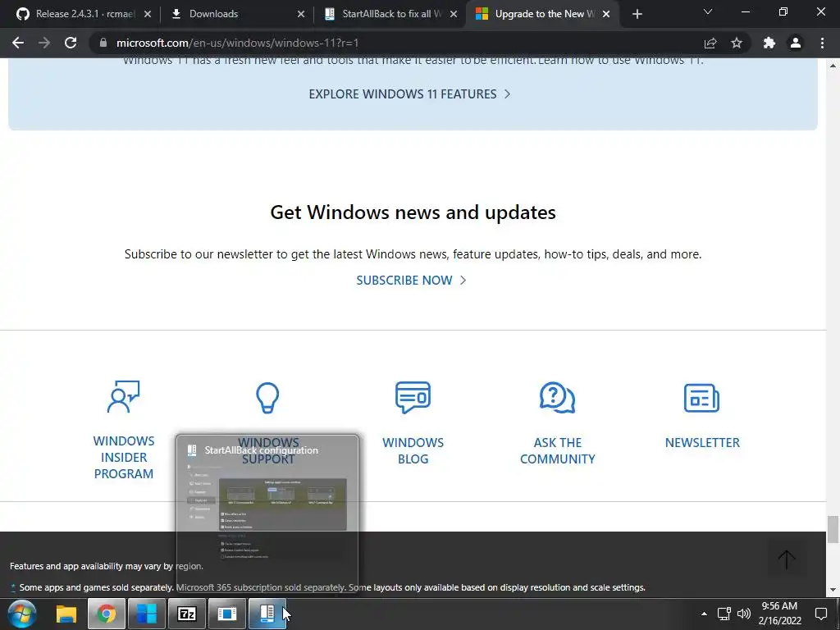The height and width of the screenshot is (630, 840).
Task: Close the StartAllBack tab
Action: click(453, 15)
